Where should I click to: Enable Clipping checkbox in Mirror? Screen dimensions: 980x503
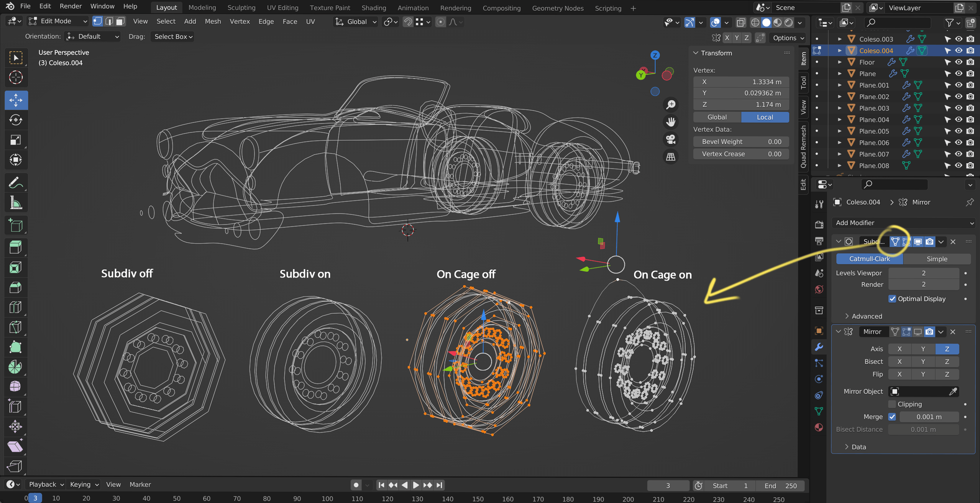[892, 404]
